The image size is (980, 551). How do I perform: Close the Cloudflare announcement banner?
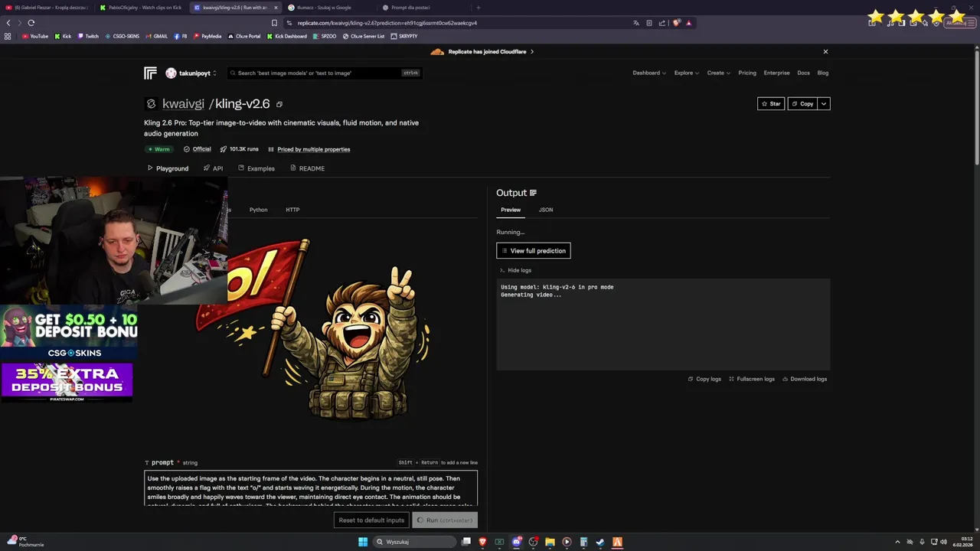[825, 51]
